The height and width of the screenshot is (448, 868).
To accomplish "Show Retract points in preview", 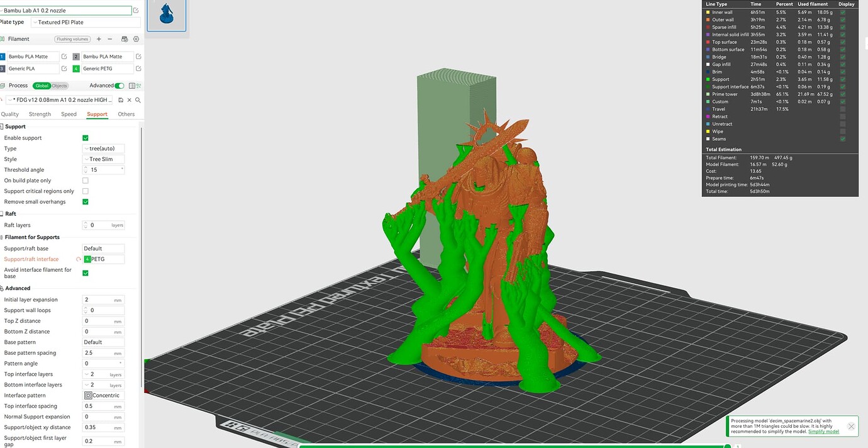I will coord(843,116).
